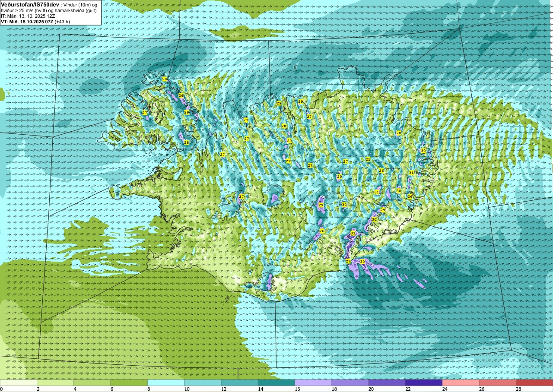Click the 28+ red legend swatch
553x392 pixels.
tap(534, 383)
